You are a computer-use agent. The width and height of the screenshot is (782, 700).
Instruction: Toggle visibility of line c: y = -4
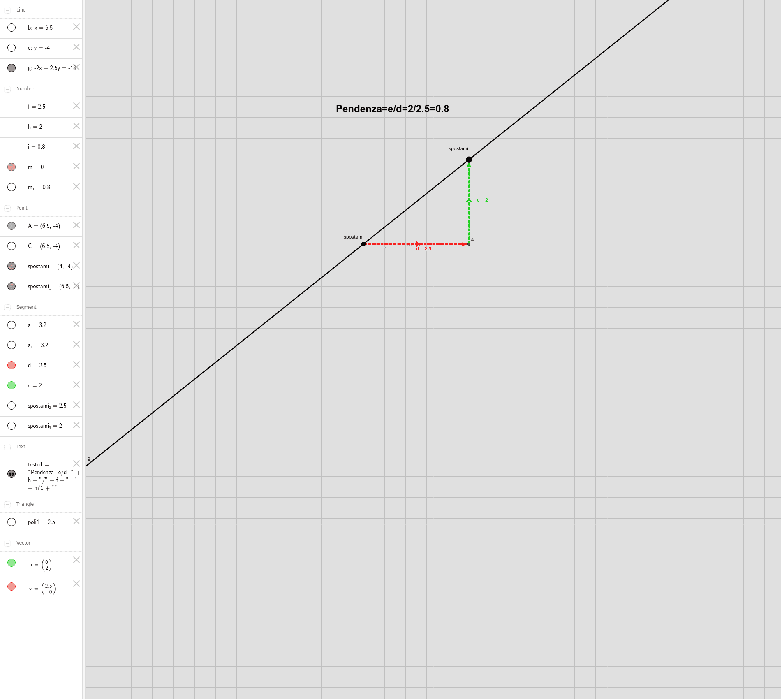[x=12, y=48]
